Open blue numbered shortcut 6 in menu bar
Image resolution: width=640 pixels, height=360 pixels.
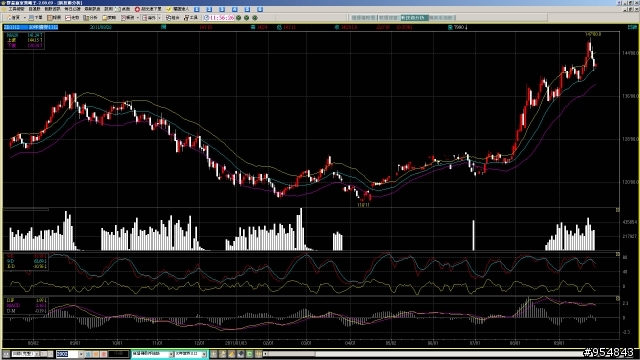[x=260, y=9]
